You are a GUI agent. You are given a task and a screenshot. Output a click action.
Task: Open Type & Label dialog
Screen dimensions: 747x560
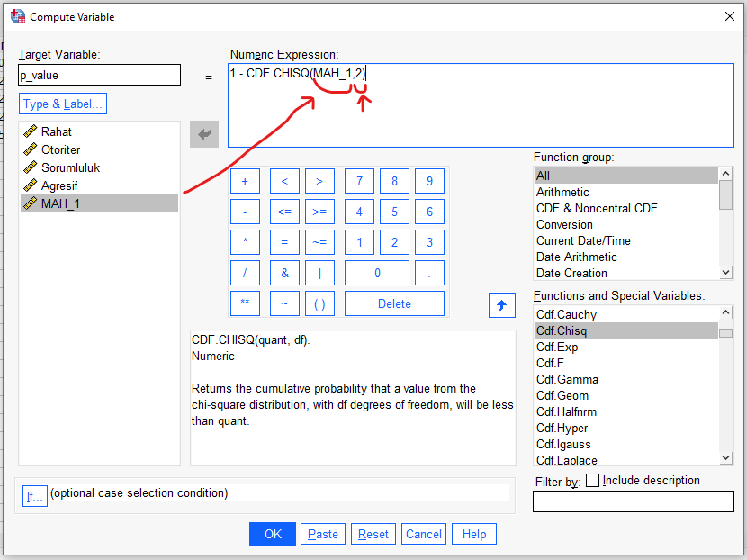(62, 103)
